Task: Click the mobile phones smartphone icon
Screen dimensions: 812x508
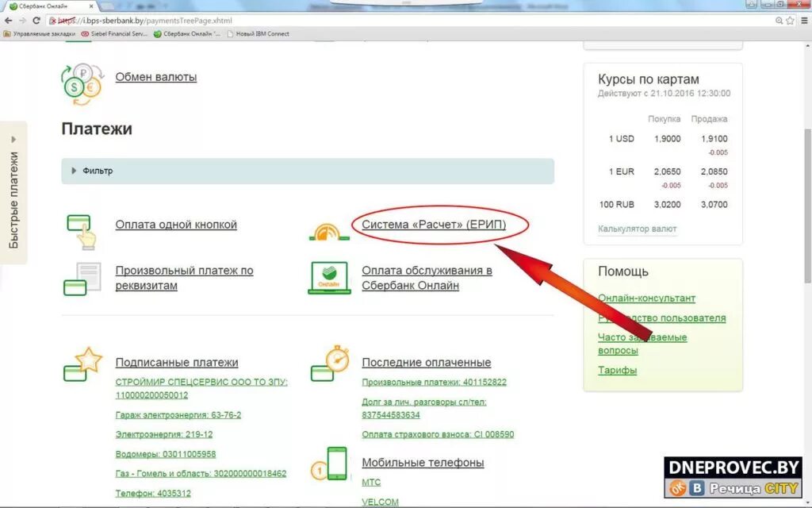Action: pyautogui.click(x=330, y=464)
